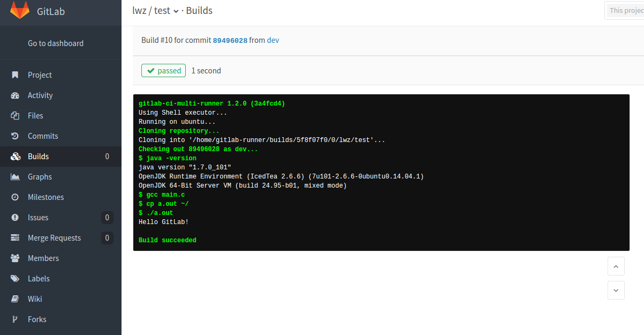Click the OpenJDK Runtime Environment line
The image size is (644, 335).
tap(281, 177)
